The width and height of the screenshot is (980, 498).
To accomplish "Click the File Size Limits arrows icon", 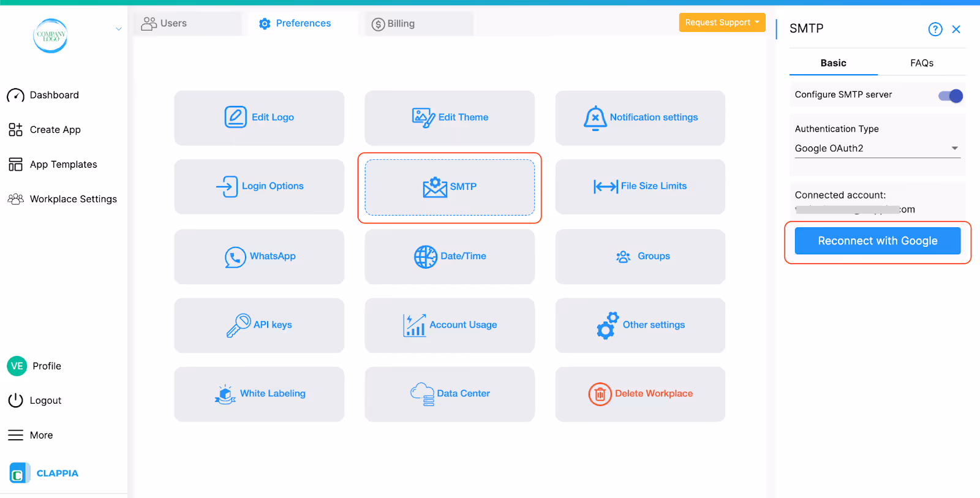I will (606, 186).
